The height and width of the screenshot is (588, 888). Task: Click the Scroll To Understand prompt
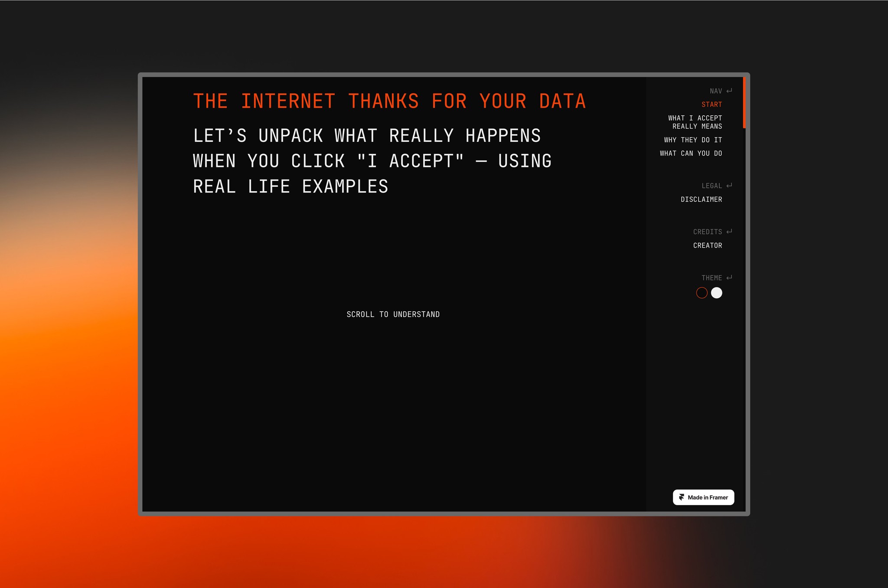pyautogui.click(x=393, y=314)
